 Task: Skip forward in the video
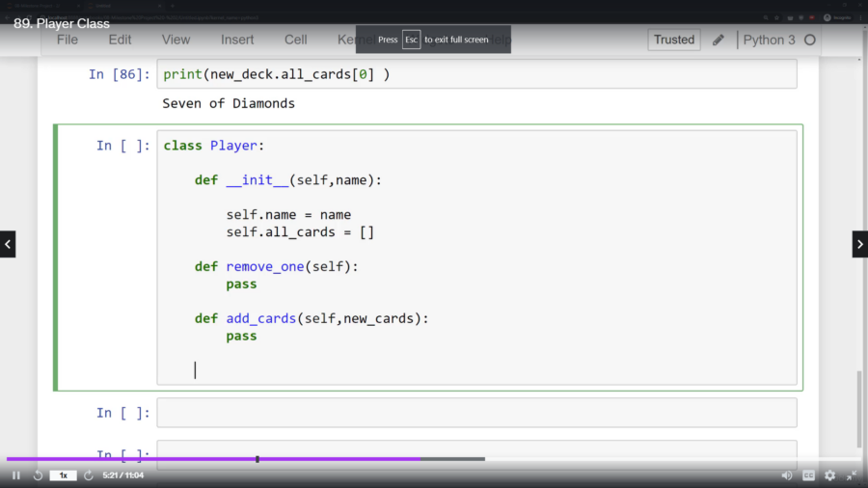pos(88,475)
